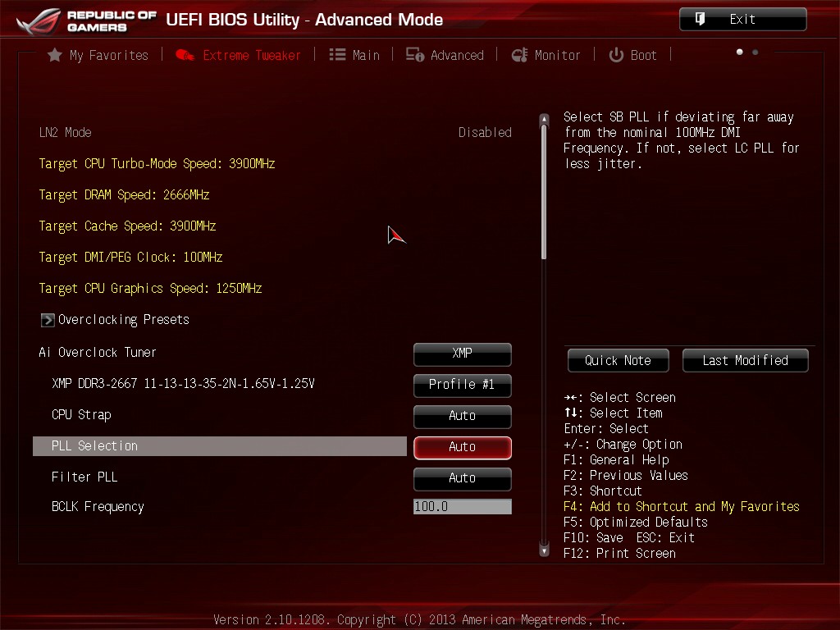Click the XMP DDR3-2667 profile label
840x630 pixels.
[x=183, y=384]
